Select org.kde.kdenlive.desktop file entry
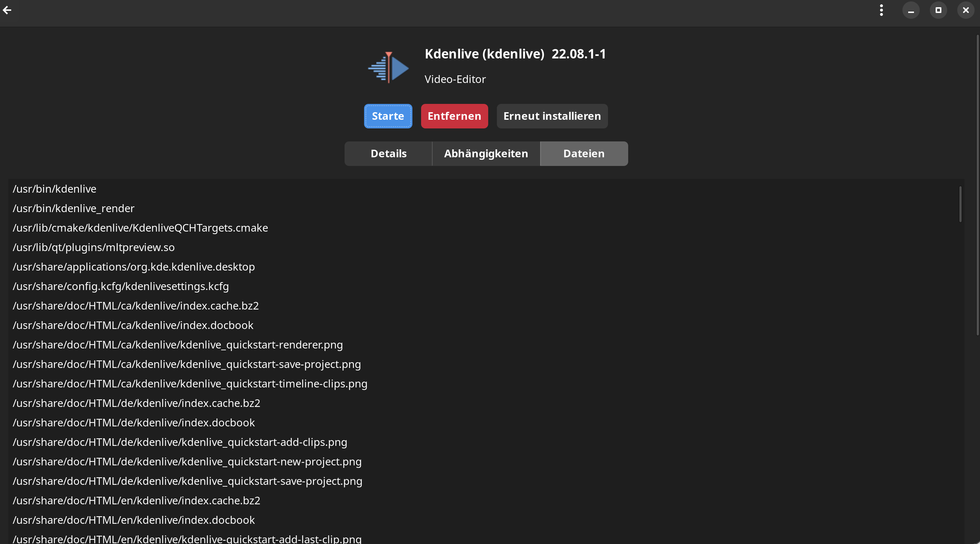This screenshot has height=544, width=980. point(134,267)
